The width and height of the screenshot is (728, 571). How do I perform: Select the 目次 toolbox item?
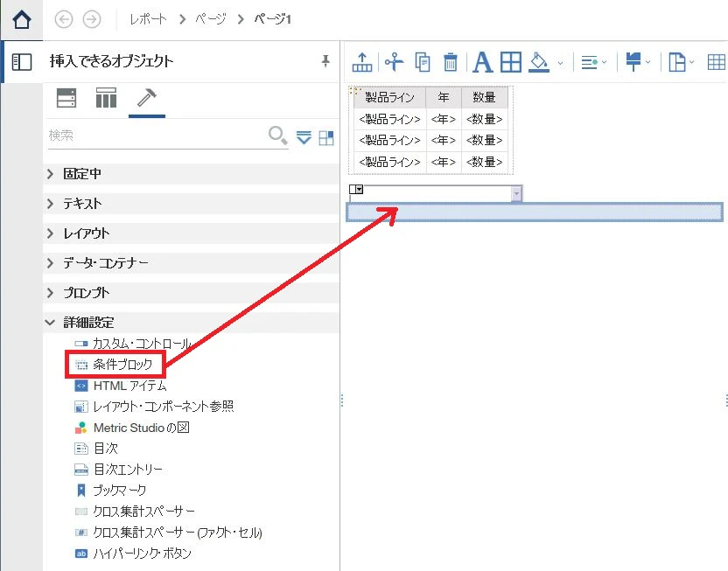96,449
